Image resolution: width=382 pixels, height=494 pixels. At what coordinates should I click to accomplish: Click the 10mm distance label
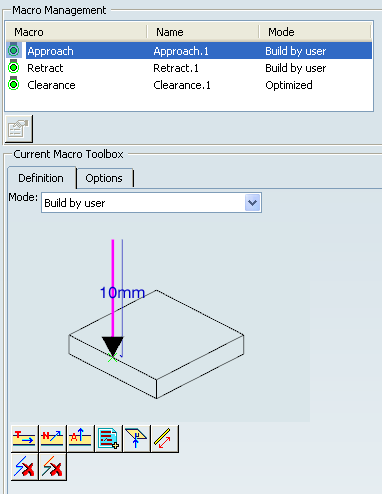tap(122, 293)
